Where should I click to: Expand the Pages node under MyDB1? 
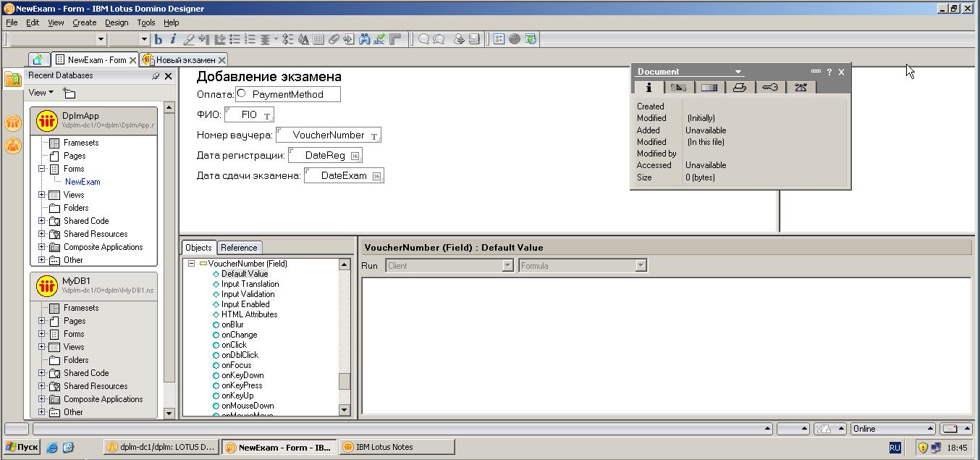coord(42,321)
